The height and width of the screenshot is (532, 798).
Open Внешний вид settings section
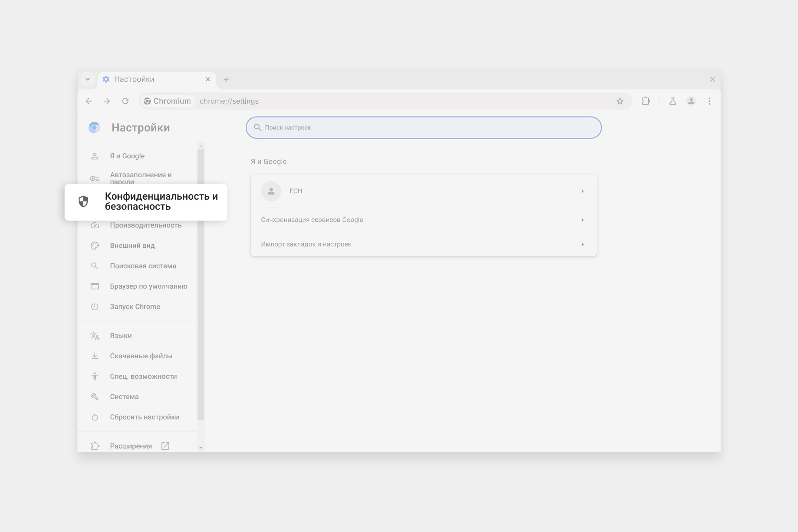tap(132, 246)
